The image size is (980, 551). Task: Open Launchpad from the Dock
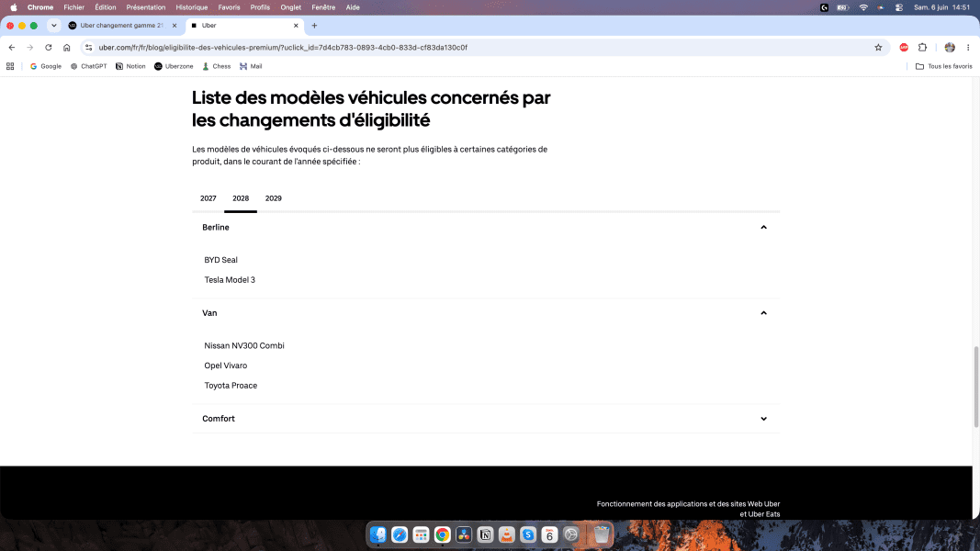(421, 534)
